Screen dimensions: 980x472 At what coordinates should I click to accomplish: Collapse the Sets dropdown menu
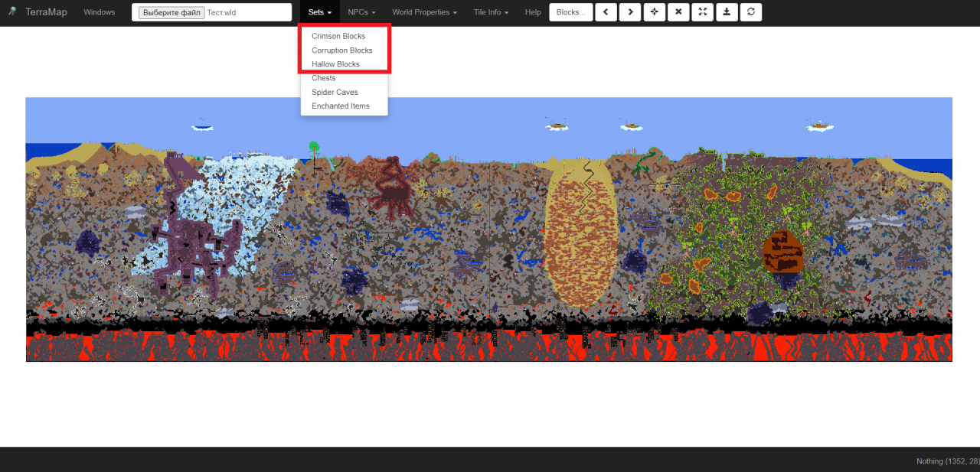pyautogui.click(x=320, y=12)
